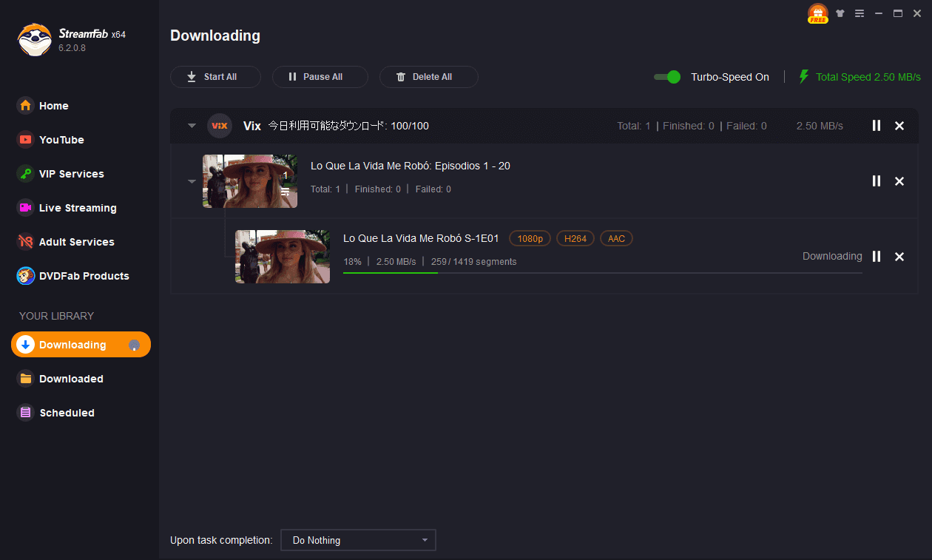
Task: Click the StreamFab sloth logo
Action: pos(35,39)
